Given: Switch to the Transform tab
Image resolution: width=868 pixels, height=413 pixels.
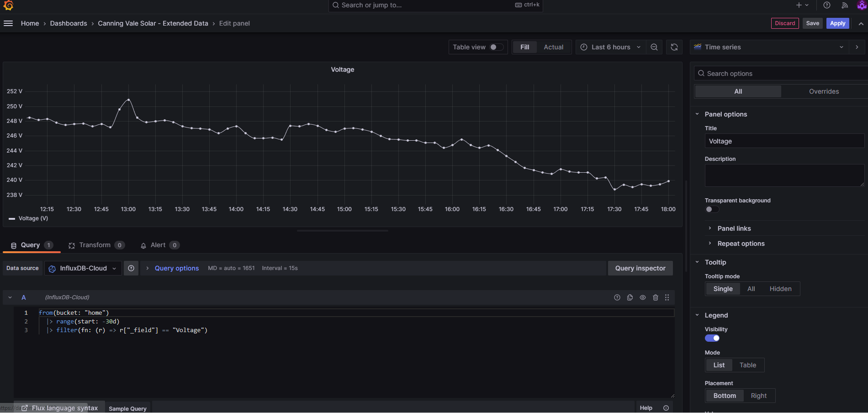Looking at the screenshot, I should tap(95, 245).
